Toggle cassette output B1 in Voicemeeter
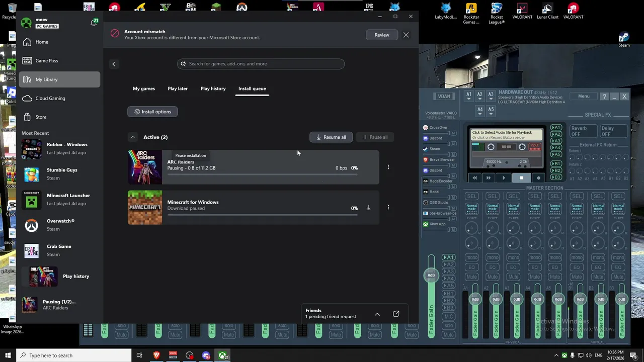This screenshot has height=362, width=644. click(x=556, y=163)
